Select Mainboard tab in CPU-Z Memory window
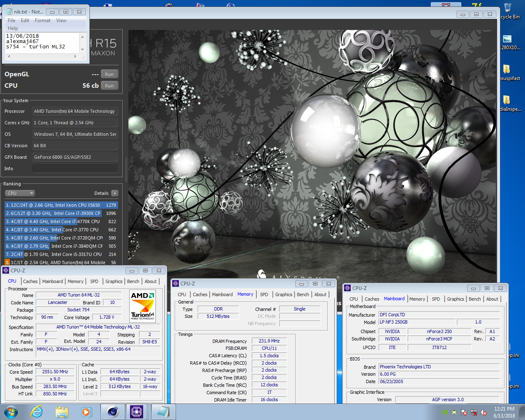This screenshot has width=525, height=420. click(222, 294)
